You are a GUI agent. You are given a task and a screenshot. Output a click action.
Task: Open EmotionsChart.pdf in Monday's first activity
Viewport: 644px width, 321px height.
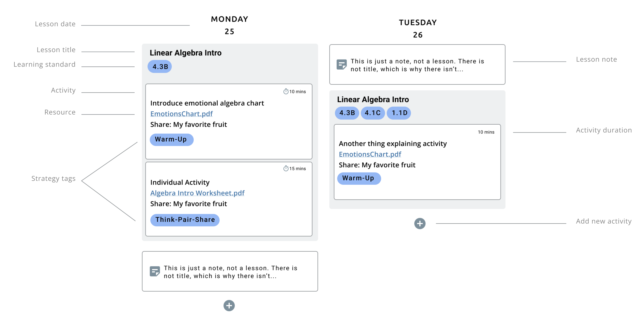point(181,114)
